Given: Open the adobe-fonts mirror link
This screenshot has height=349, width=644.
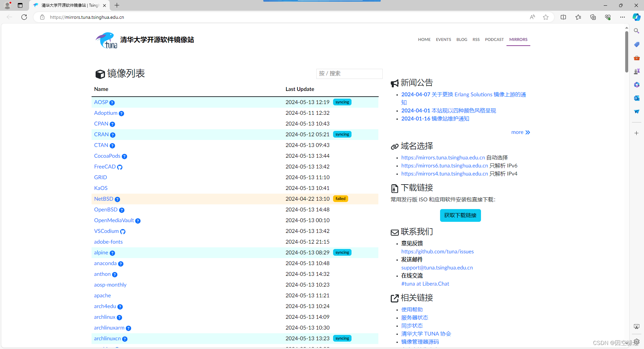Looking at the screenshot, I should [108, 242].
